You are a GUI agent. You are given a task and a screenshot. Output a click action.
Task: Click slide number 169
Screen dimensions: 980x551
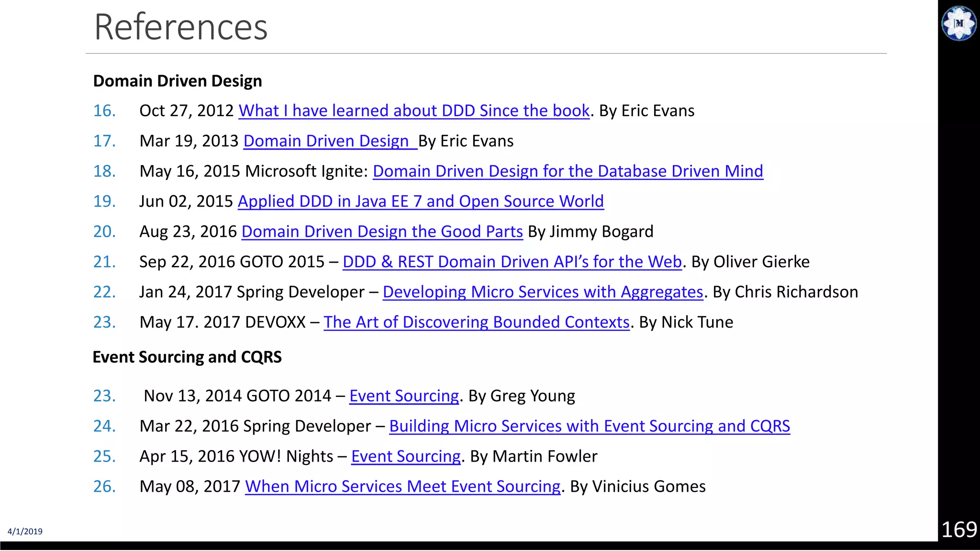tap(959, 529)
